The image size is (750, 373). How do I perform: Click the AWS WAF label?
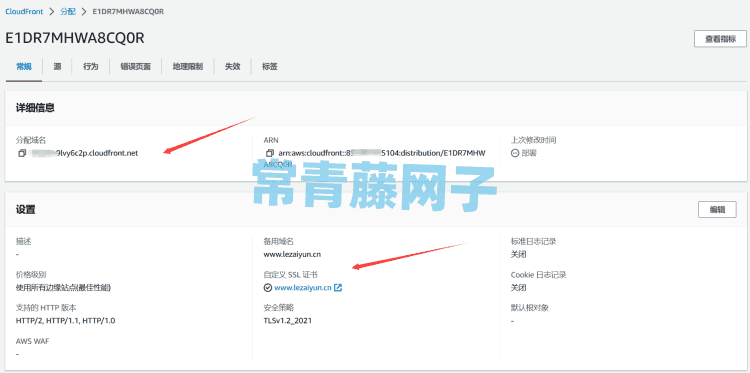(33, 341)
